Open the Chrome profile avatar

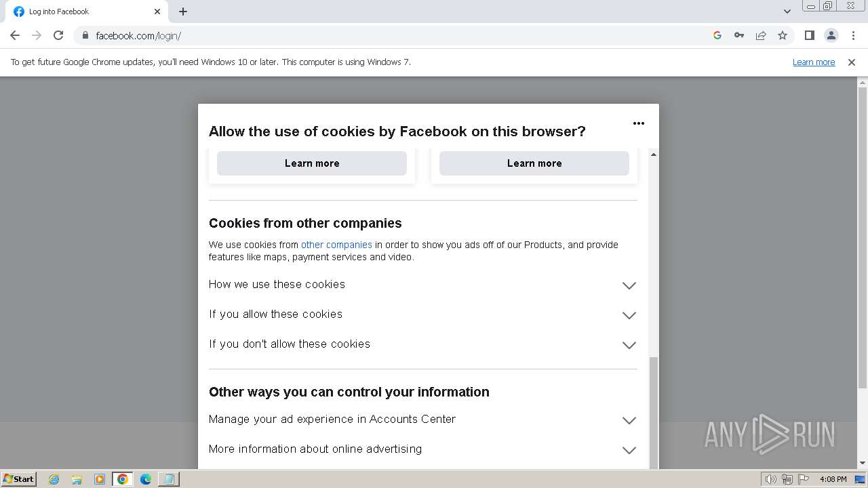click(x=831, y=35)
